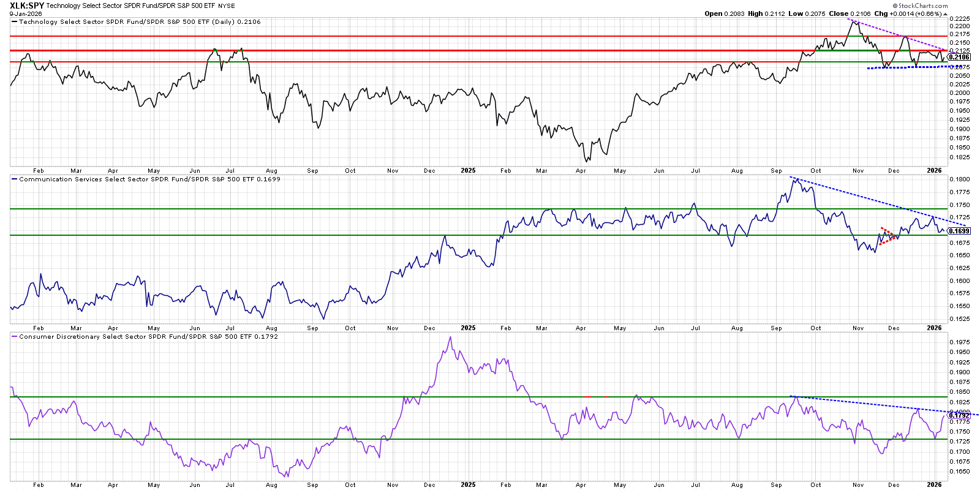
Task: Click 2025 on the Technology panel time axis
Action: click(468, 171)
